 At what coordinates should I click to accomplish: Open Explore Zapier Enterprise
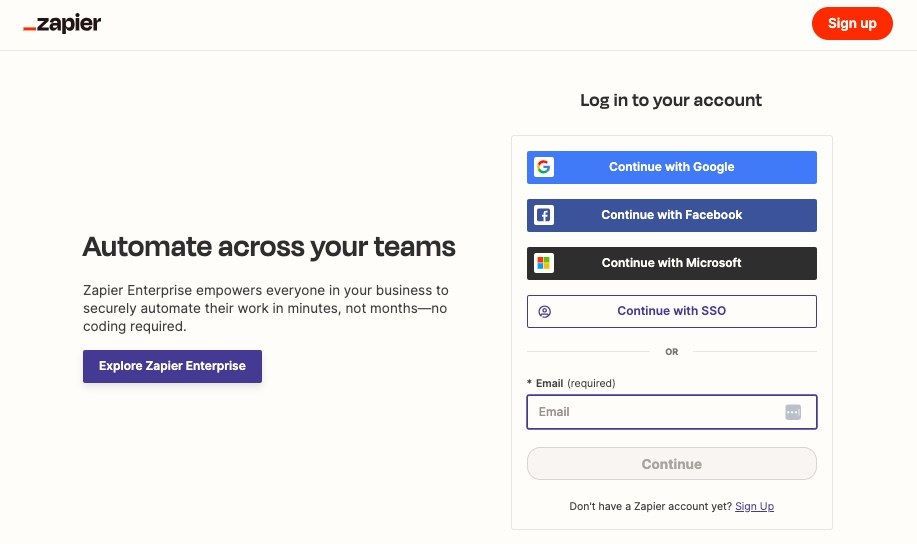pos(172,366)
